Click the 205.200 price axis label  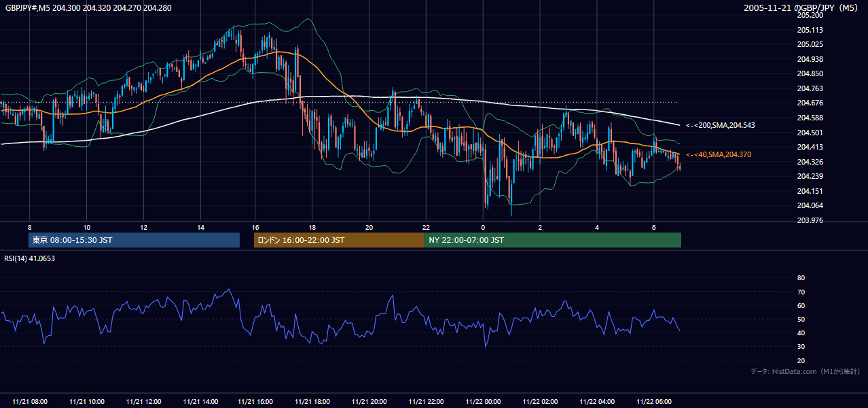[810, 15]
